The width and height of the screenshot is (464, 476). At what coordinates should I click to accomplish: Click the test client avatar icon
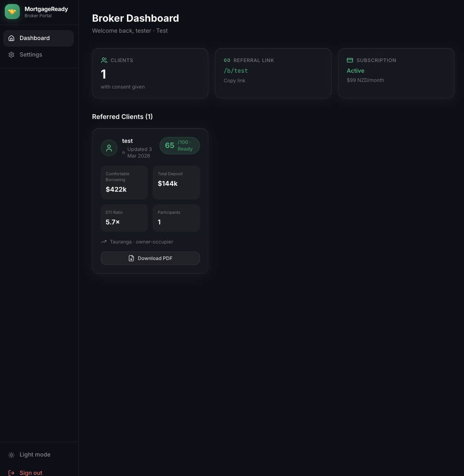click(x=109, y=148)
